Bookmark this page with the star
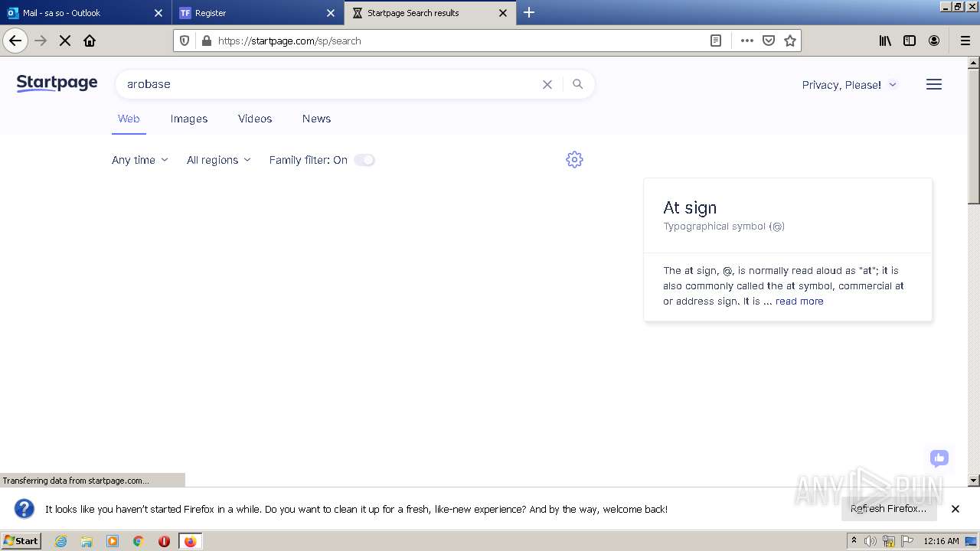The width and height of the screenshot is (980, 551). click(790, 41)
